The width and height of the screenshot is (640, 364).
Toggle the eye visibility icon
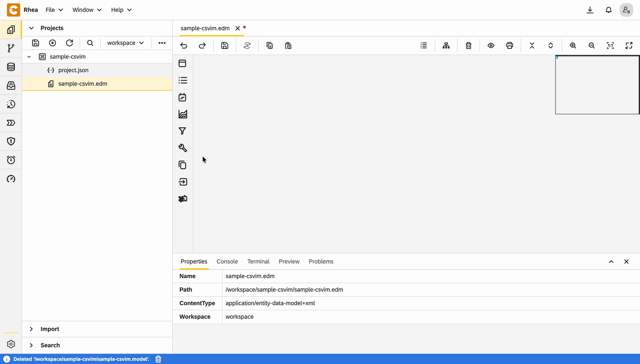[491, 46]
